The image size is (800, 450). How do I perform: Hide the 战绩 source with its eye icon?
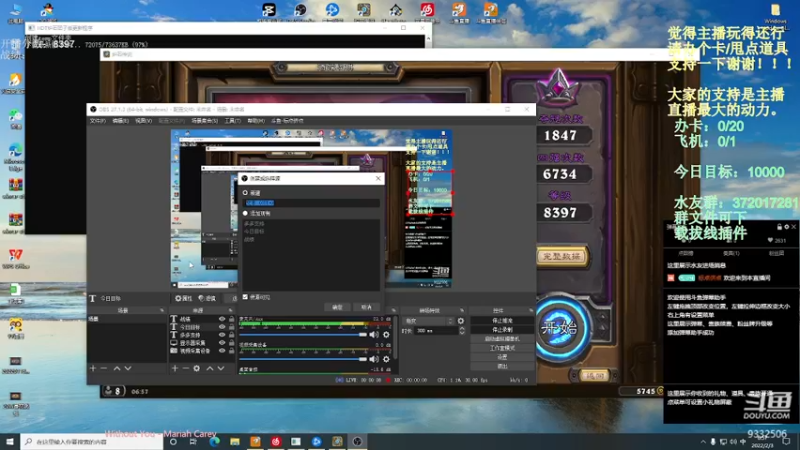(x=222, y=319)
